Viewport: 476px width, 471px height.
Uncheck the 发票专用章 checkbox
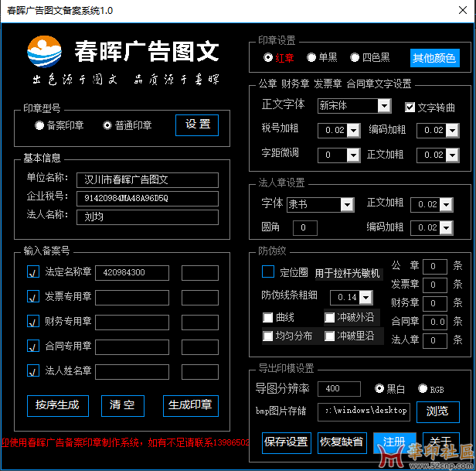pos(33,296)
